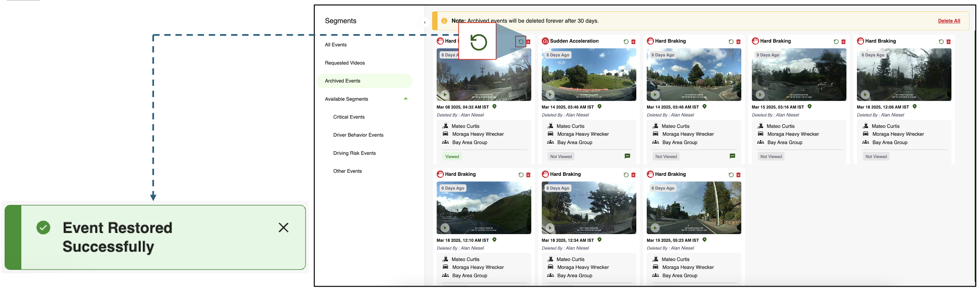Delete the Mar 18 12:06 AM event
980x291 pixels.
point(948,42)
